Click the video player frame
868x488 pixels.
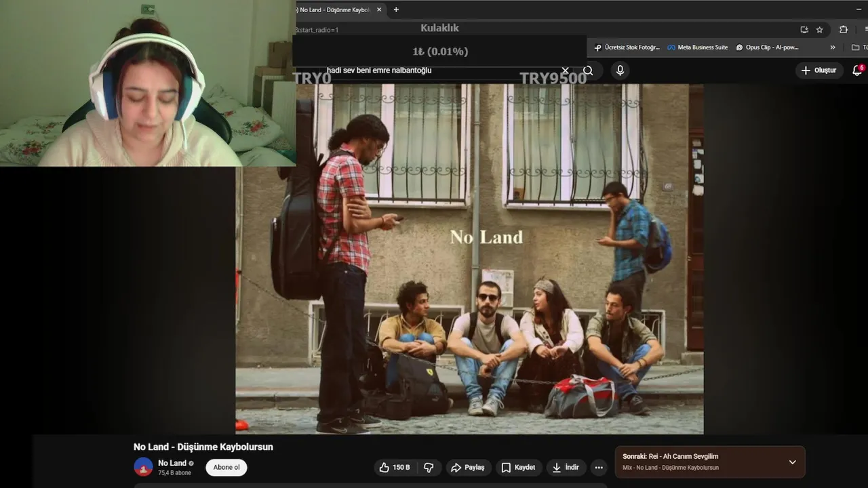click(x=469, y=259)
